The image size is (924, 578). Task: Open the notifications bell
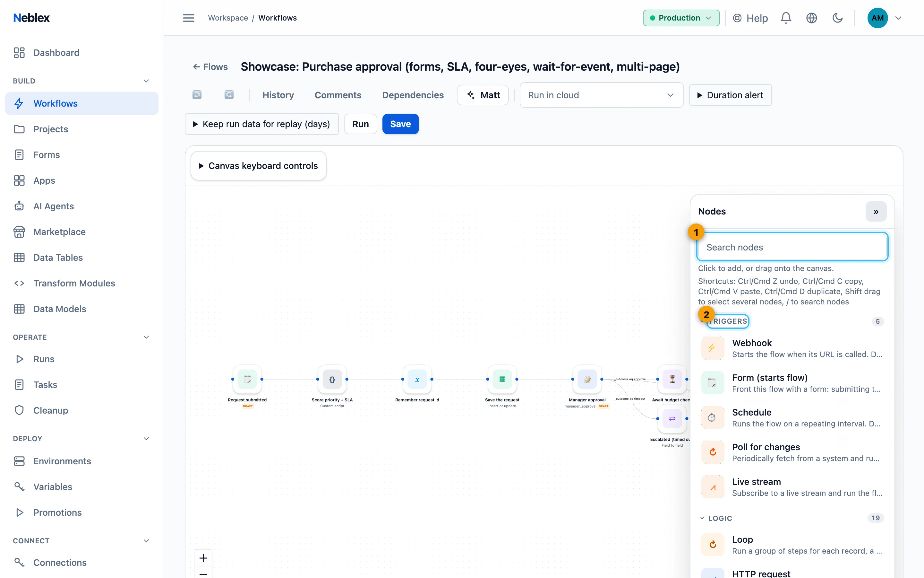click(786, 18)
